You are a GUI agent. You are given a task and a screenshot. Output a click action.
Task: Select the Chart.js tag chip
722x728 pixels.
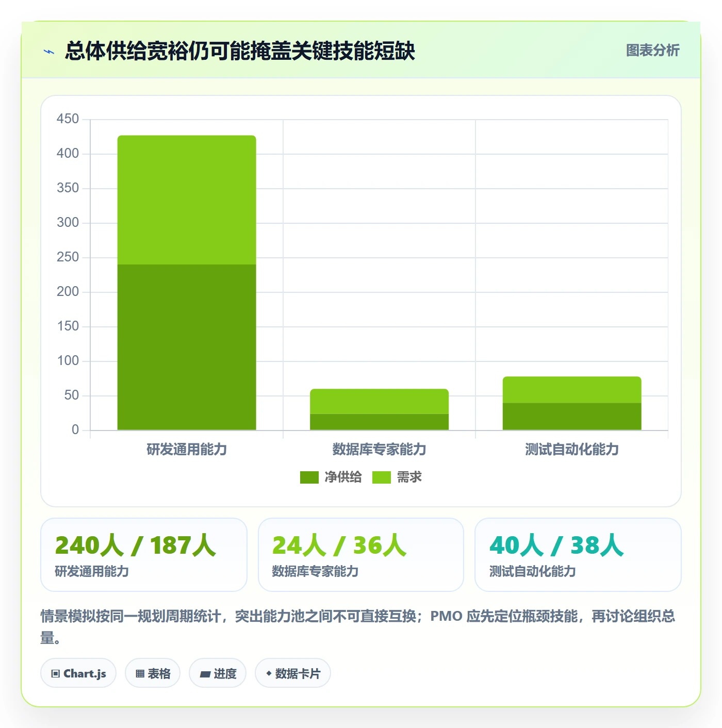coord(78,673)
